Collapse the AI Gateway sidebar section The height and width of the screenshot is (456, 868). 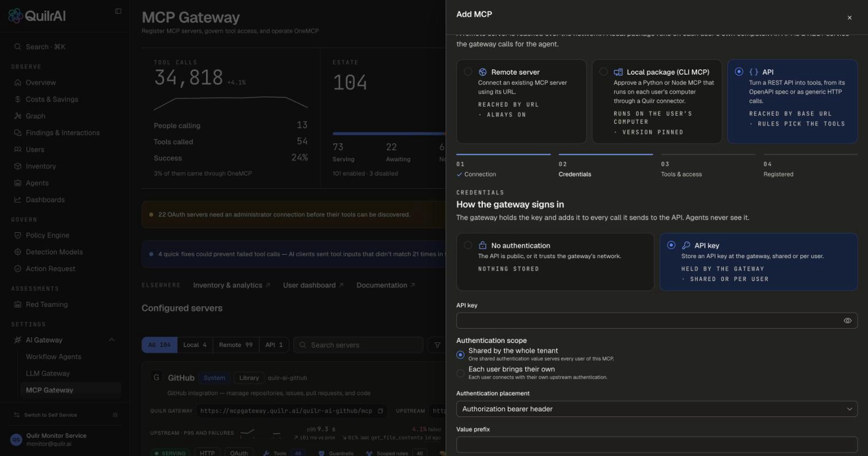point(111,340)
